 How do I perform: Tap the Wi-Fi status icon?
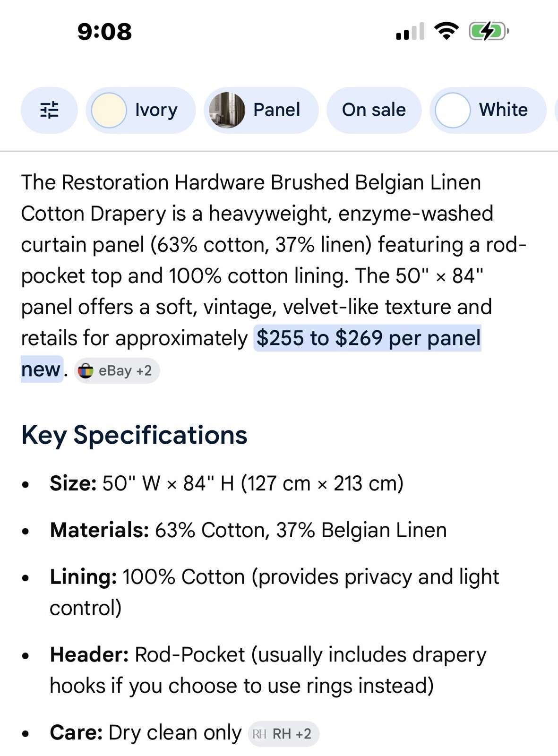[x=446, y=31]
